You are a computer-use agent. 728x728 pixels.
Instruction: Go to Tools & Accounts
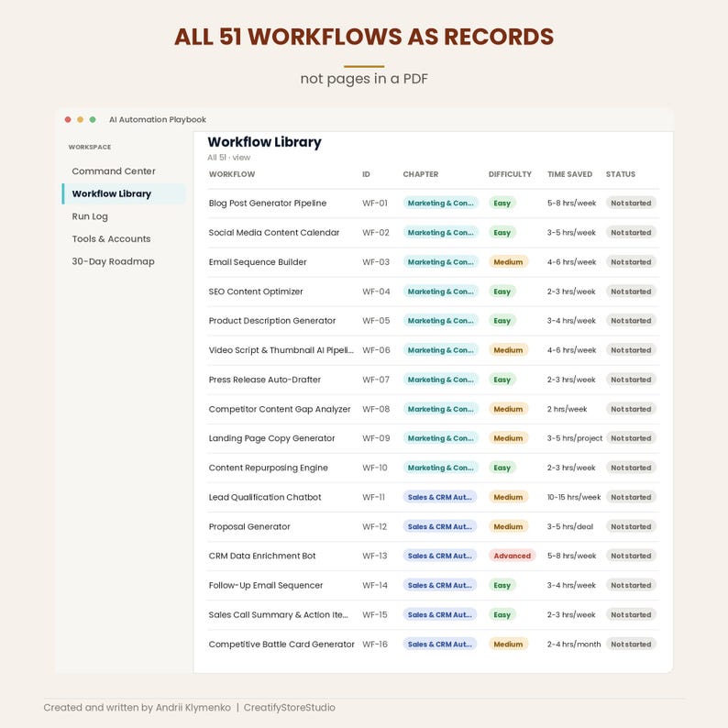pyautogui.click(x=111, y=238)
